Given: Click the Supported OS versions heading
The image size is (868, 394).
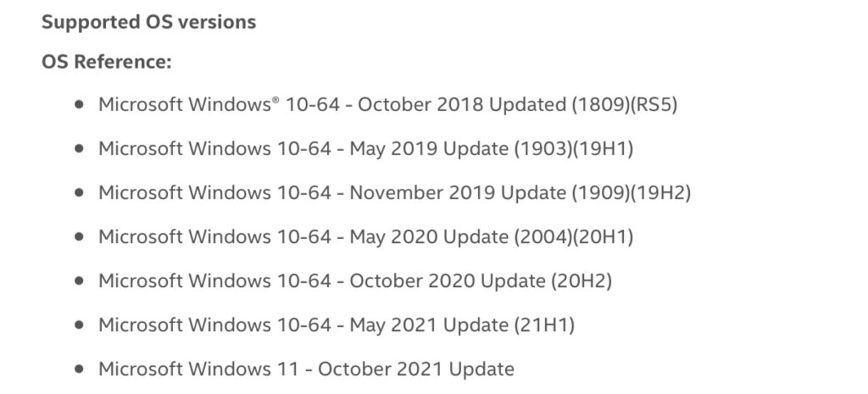Looking at the screenshot, I should [x=149, y=22].
